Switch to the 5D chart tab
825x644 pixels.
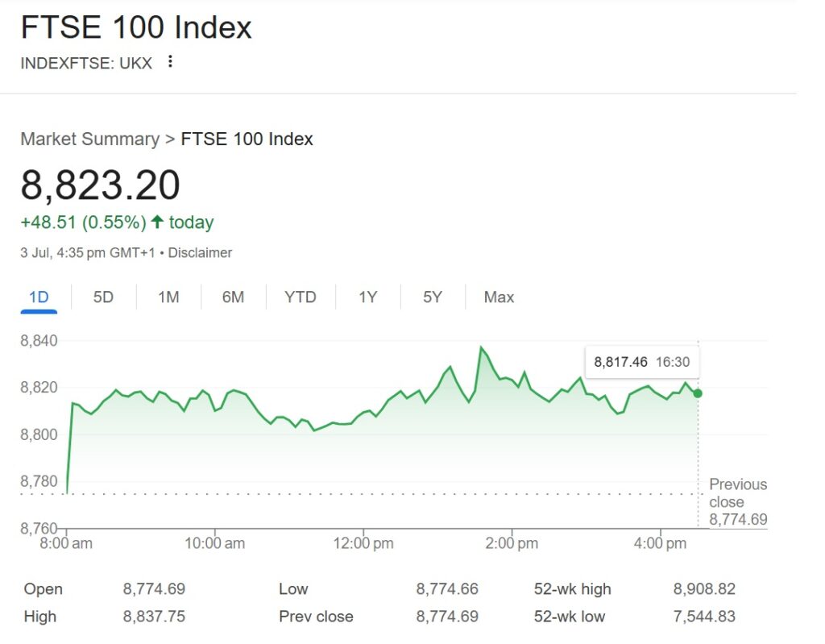(x=102, y=297)
